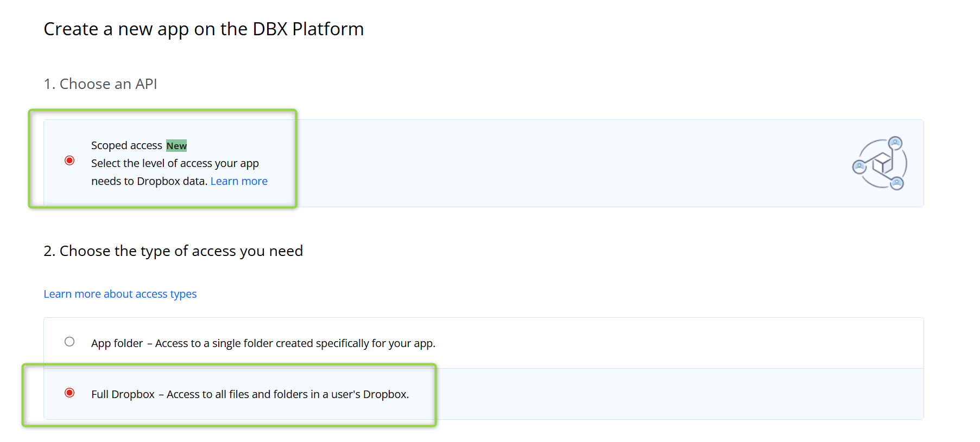Open Learn more about access types link
Image resolution: width=980 pixels, height=442 pixels.
[120, 294]
